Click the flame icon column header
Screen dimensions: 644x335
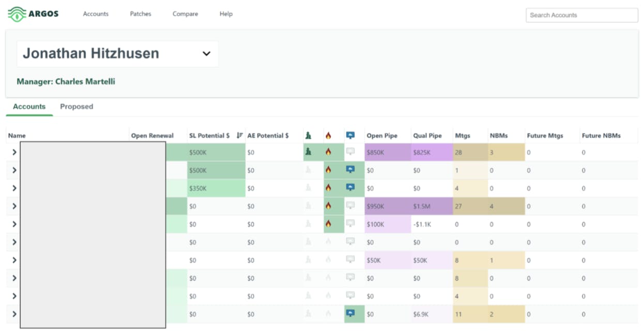(x=328, y=135)
